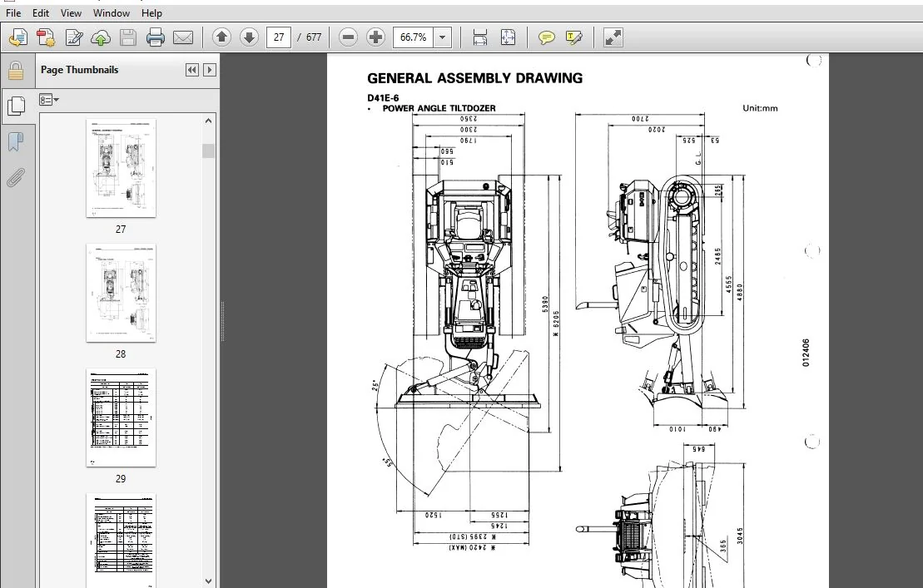Select page 29 thumbnail
This screenshot has width=923, height=588.
121,418
